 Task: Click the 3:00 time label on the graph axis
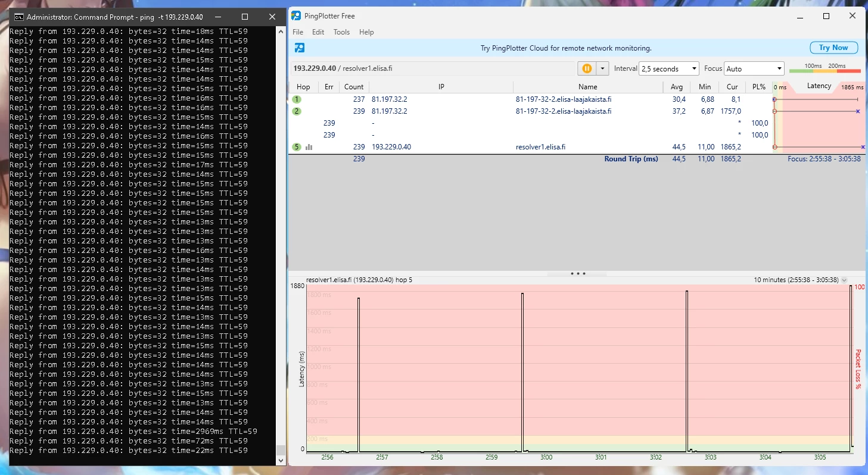coord(546,458)
